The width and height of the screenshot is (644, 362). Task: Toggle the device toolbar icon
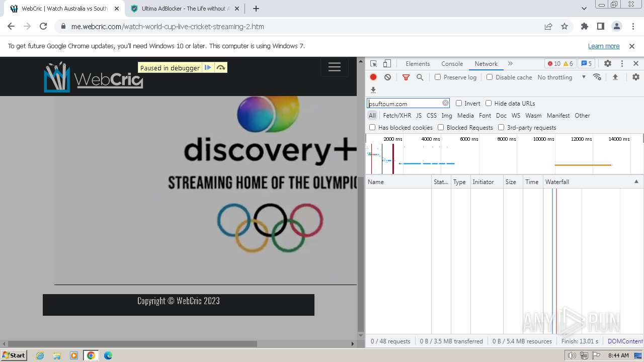[x=387, y=63]
